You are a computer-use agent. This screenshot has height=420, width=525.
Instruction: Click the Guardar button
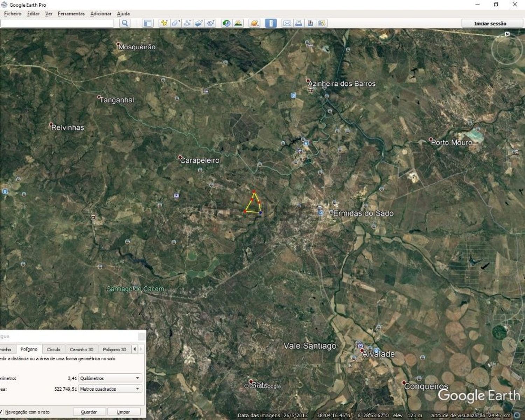[89, 412]
